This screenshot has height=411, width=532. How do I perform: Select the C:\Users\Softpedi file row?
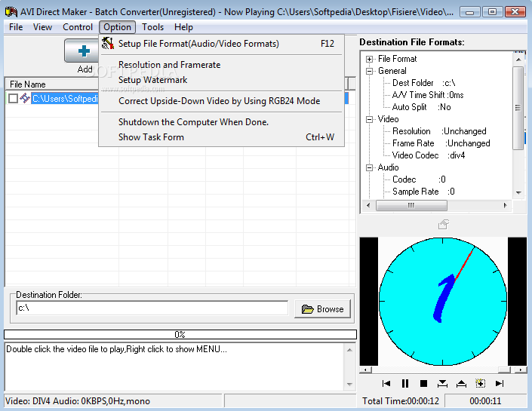click(64, 99)
